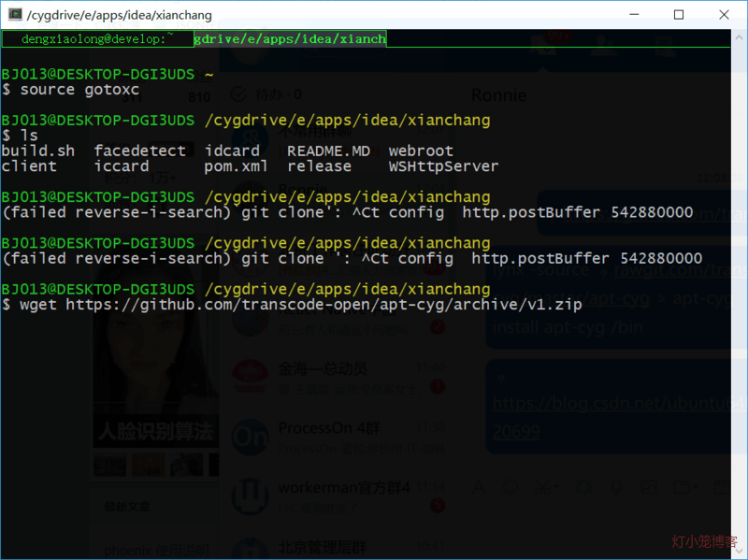Click 'README.MD' in the ls output
Screen dimensions: 748x560
(x=329, y=151)
